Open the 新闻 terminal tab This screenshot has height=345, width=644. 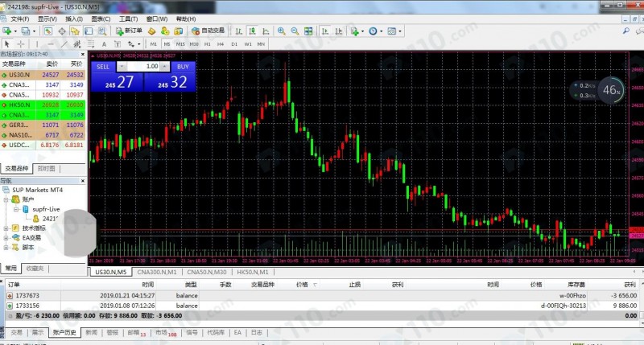[90, 332]
